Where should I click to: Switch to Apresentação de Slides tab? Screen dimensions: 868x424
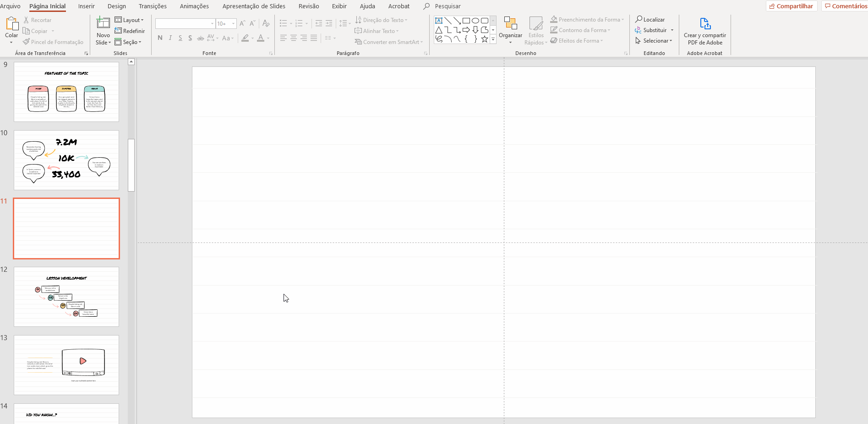click(x=254, y=6)
